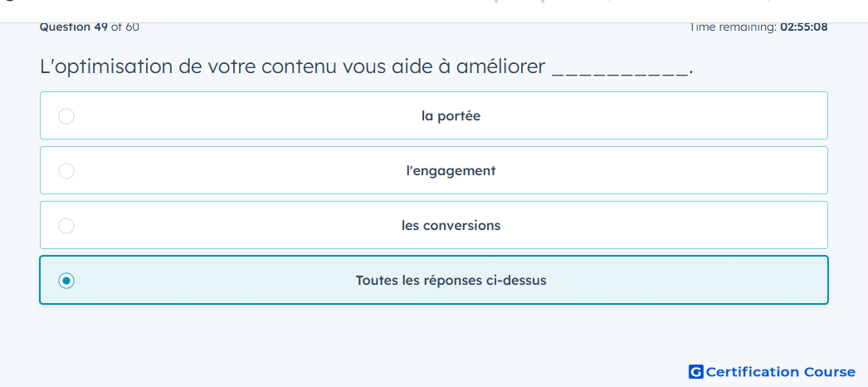
Task: Click the "Time remaining:" label
Action: 733,27
